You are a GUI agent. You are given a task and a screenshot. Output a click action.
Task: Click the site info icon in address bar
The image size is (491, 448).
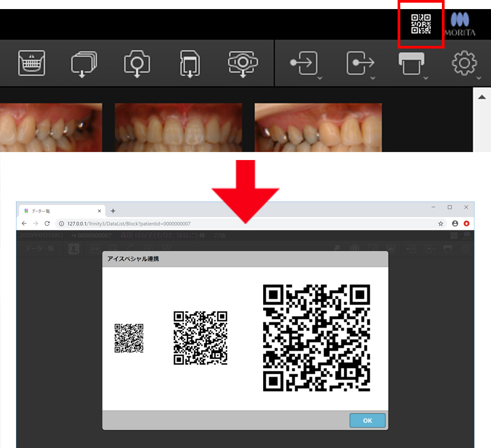coord(61,223)
